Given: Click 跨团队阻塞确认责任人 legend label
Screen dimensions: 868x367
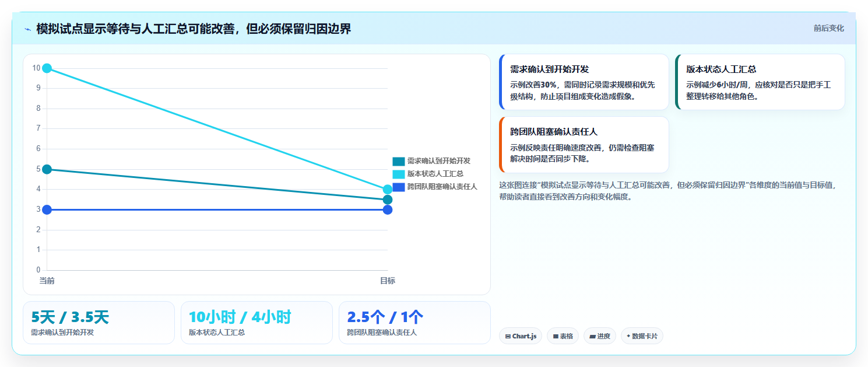Looking at the screenshot, I should (442, 187).
